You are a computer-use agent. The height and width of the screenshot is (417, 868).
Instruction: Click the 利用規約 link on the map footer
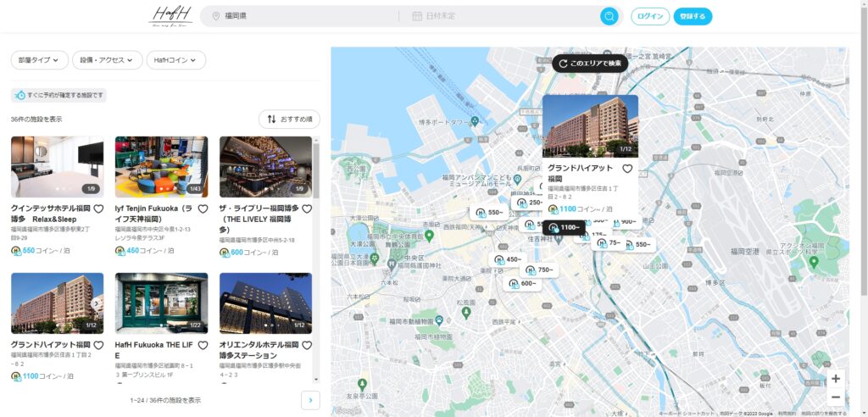coord(786,414)
